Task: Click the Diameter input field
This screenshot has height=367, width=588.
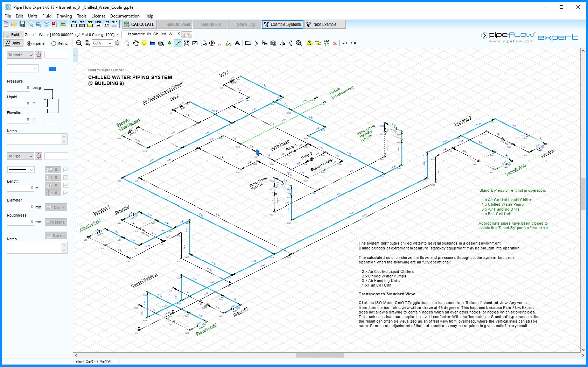Action: click(x=21, y=207)
